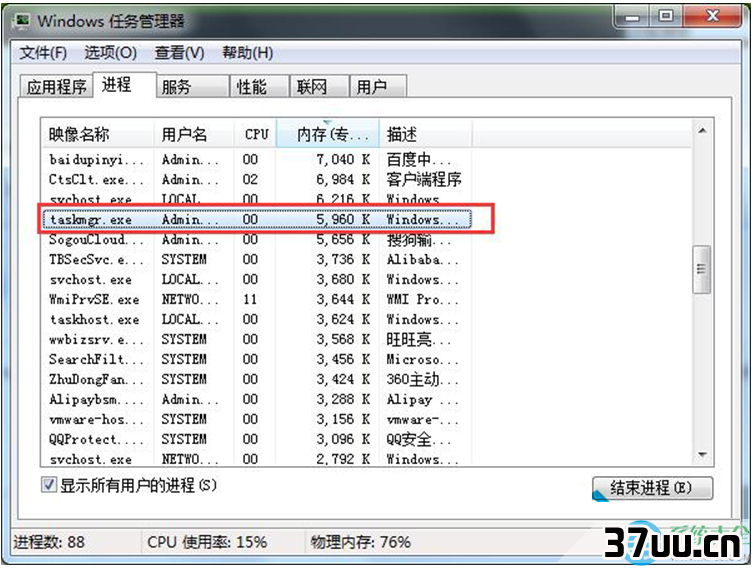Image resolution: width=753 pixels, height=568 pixels.
Task: Click the 物理内存: 76% status entry
Action: pos(360,542)
